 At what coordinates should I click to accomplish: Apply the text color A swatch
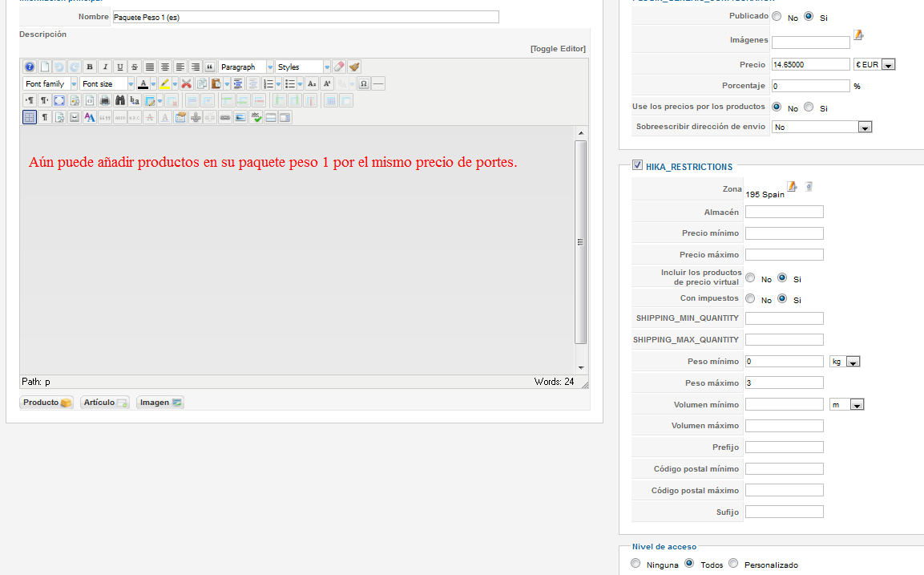[x=143, y=83]
